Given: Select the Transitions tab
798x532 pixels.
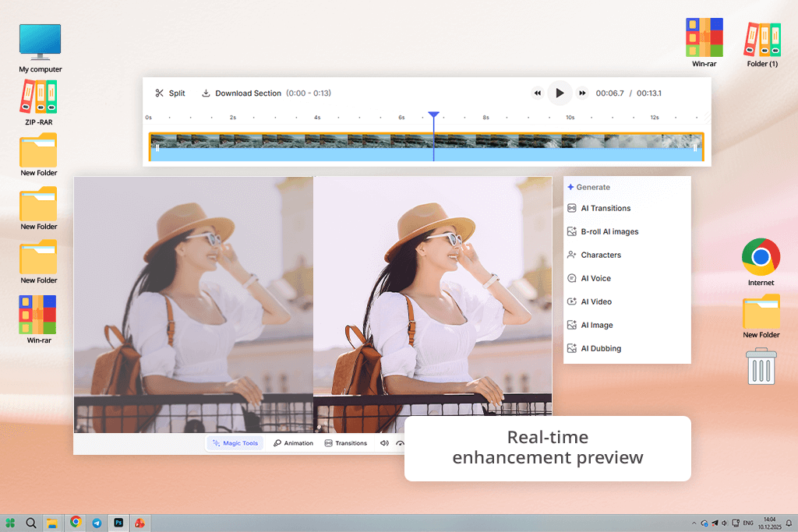Looking at the screenshot, I should pos(345,443).
